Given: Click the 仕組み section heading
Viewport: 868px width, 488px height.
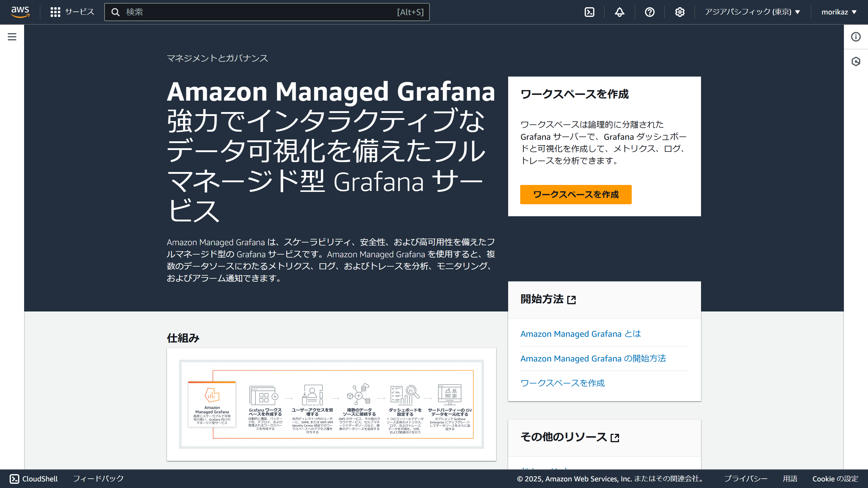Looking at the screenshot, I should coord(183,338).
